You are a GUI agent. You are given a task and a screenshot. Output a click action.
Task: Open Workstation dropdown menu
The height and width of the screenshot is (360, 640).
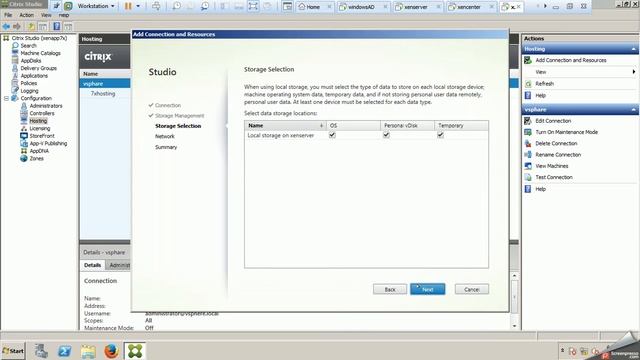pos(96,6)
